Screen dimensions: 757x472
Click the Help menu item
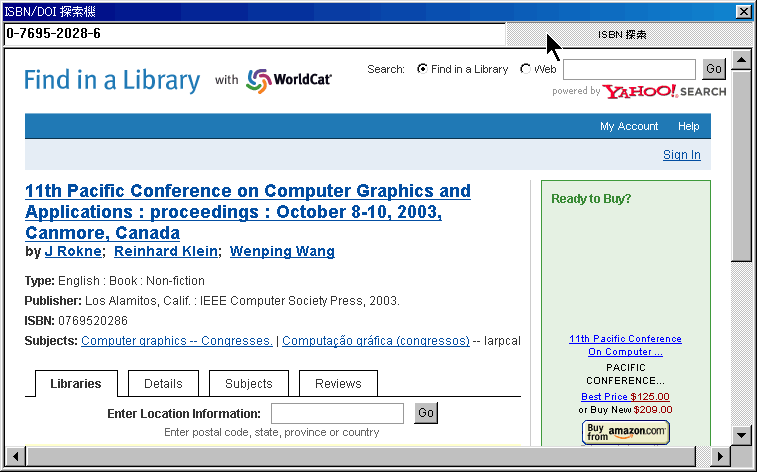(x=688, y=126)
